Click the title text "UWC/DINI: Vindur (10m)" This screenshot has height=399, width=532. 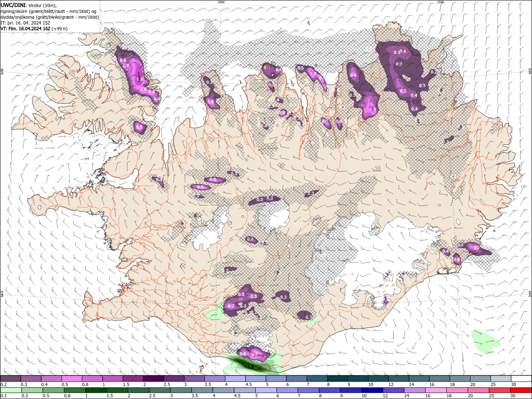(28, 5)
